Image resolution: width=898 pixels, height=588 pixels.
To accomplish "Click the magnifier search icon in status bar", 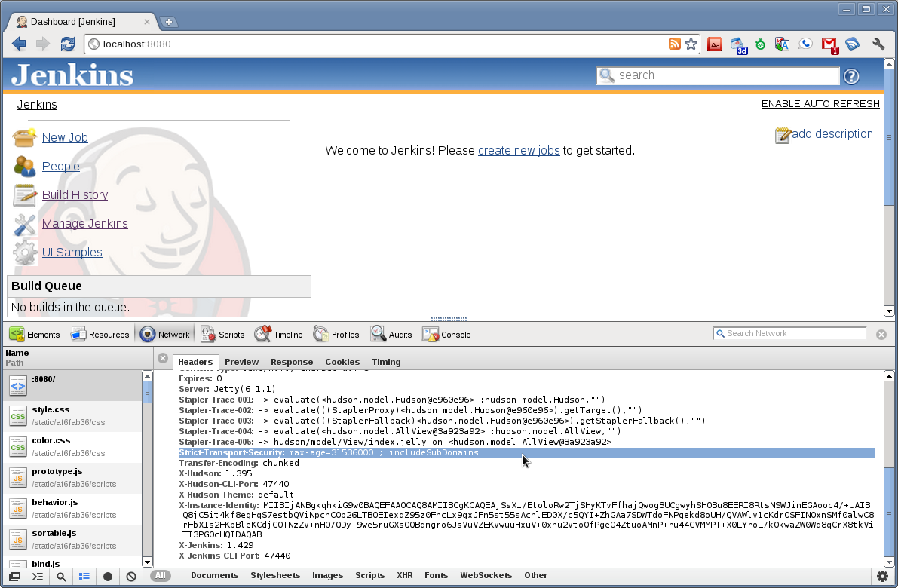I will pyautogui.click(x=61, y=577).
